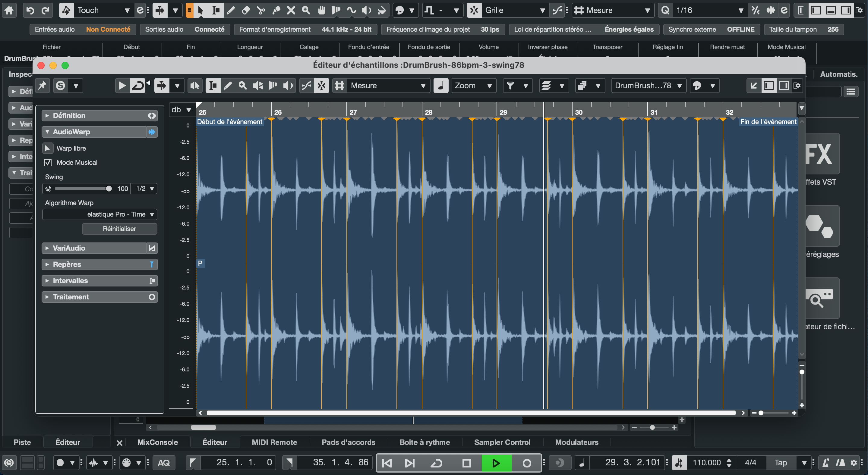Toggle audition loop in sample editor
The height and width of the screenshot is (475, 868).
tap(138, 86)
